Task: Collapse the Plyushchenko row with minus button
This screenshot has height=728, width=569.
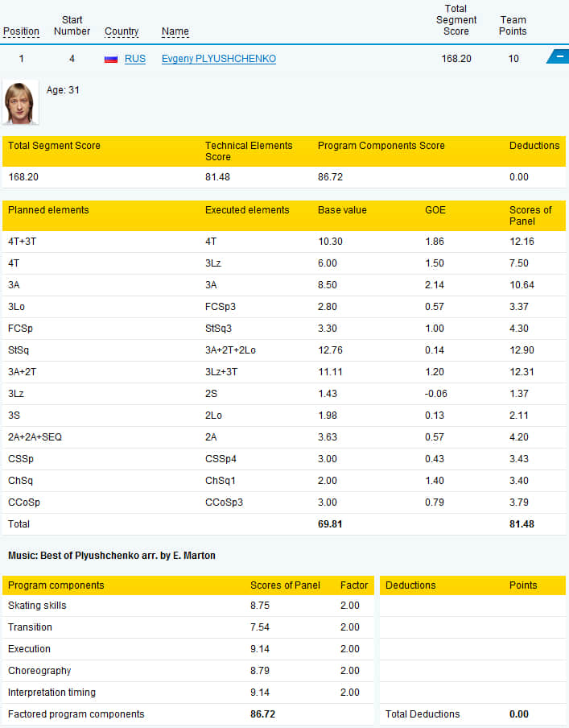Action: pos(559,56)
